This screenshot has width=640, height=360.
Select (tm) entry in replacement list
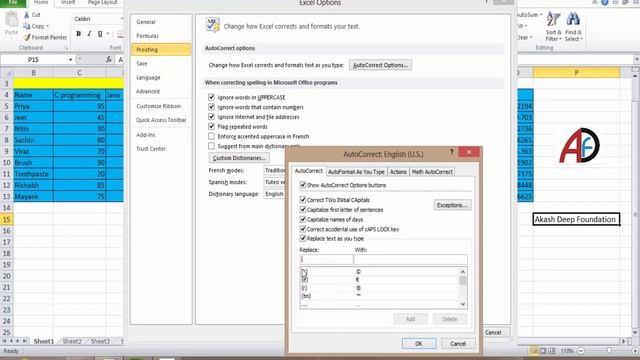[379, 296]
